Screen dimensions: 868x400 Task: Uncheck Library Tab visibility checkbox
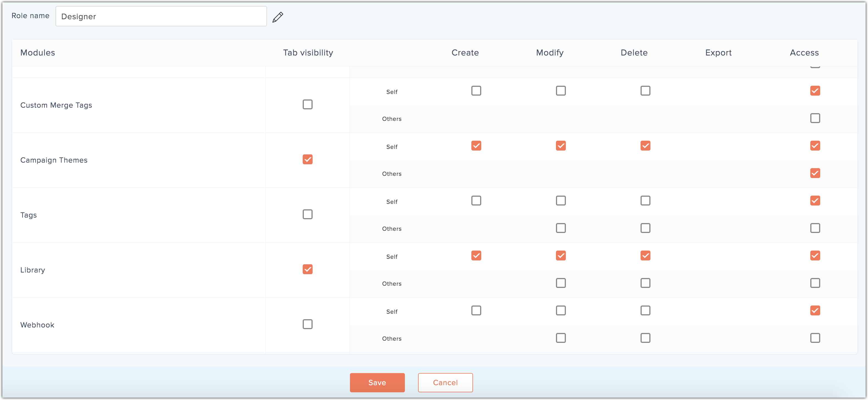pos(307,269)
